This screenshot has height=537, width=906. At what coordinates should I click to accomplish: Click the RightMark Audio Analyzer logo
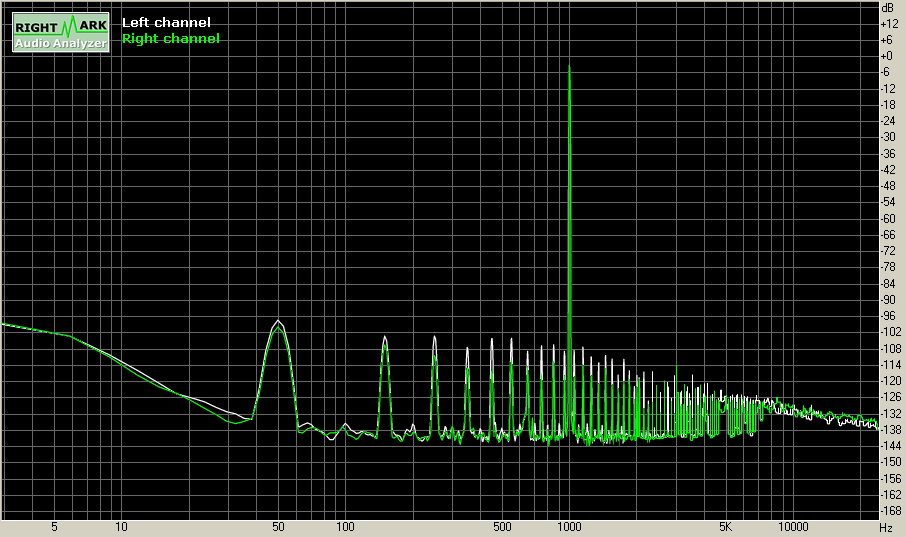click(x=61, y=32)
